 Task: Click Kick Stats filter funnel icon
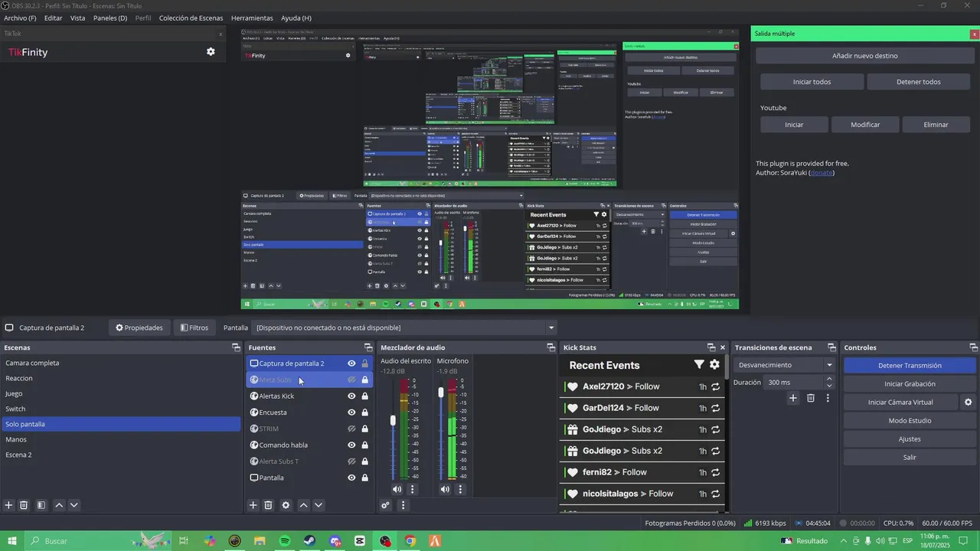(699, 365)
